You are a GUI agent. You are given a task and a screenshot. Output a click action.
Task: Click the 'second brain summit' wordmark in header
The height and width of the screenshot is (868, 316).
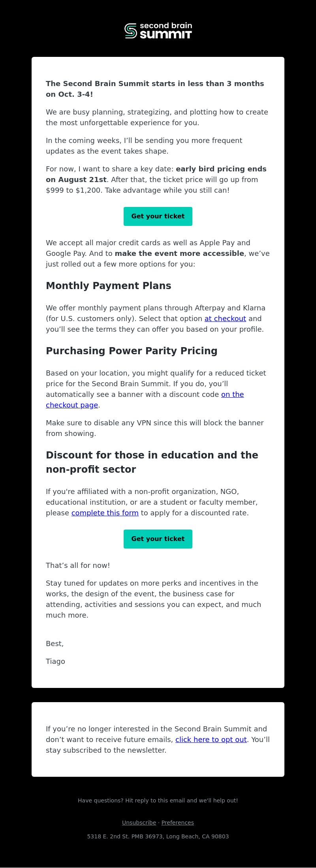[x=166, y=31]
